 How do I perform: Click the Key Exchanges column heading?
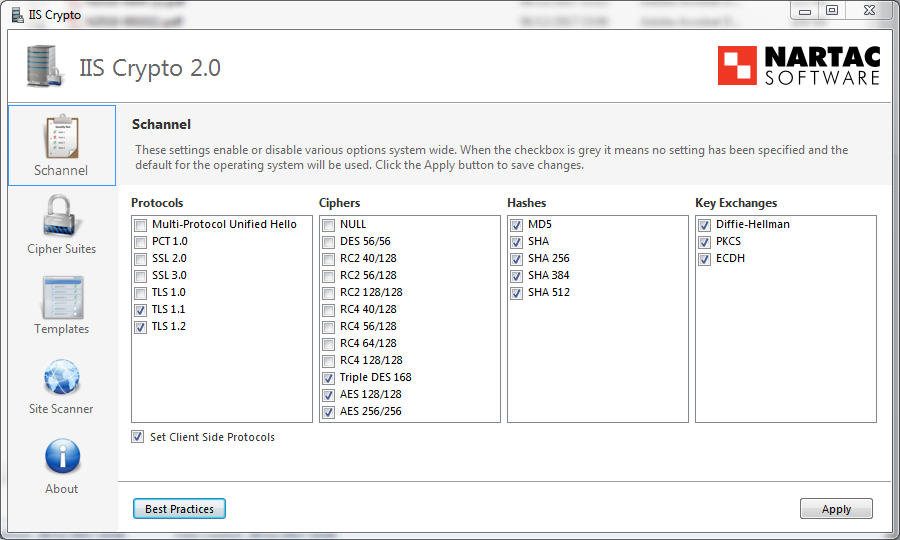pyautogui.click(x=736, y=203)
